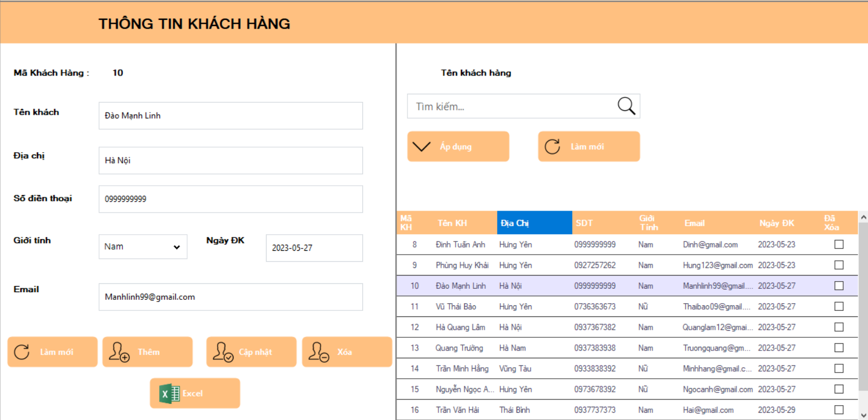Click the Số điện thoại input field
Viewport: 868px width, 420px height.
pos(230,199)
